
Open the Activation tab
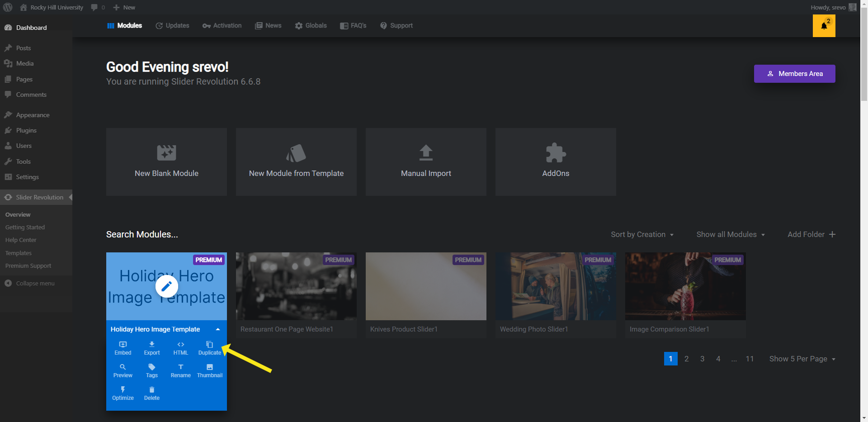point(222,26)
